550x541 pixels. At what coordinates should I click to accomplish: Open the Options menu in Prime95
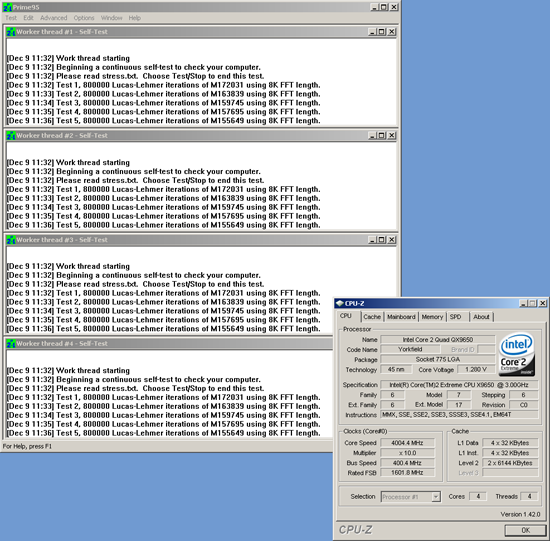[84, 18]
